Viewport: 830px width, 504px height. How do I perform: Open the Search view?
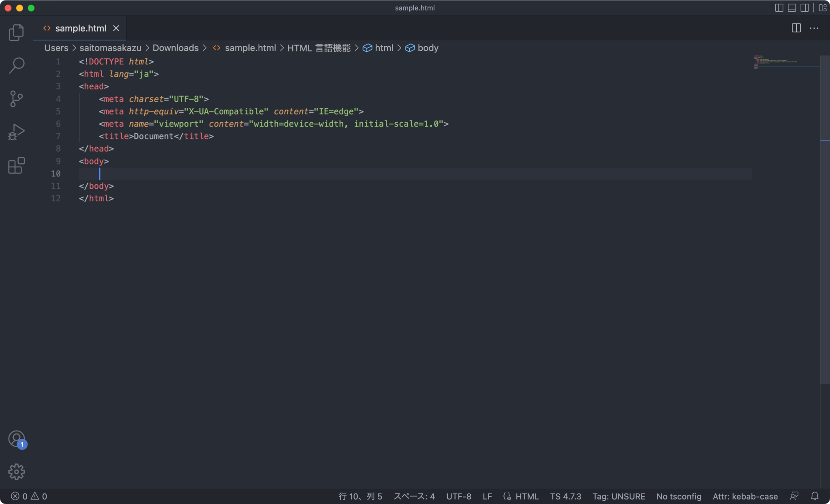pyautogui.click(x=16, y=65)
